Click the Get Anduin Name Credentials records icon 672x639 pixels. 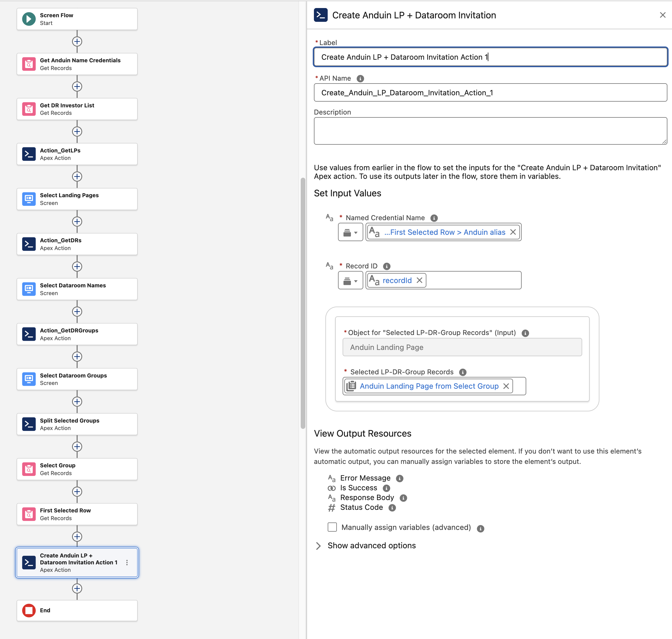click(x=29, y=64)
